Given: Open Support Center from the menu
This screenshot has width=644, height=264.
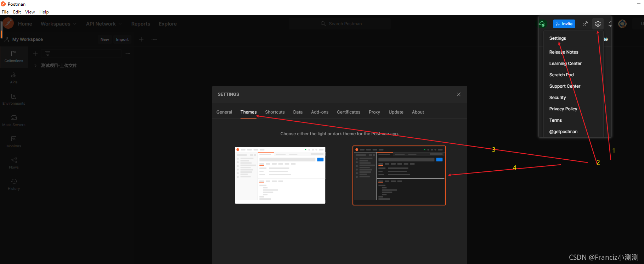Looking at the screenshot, I should (565, 86).
